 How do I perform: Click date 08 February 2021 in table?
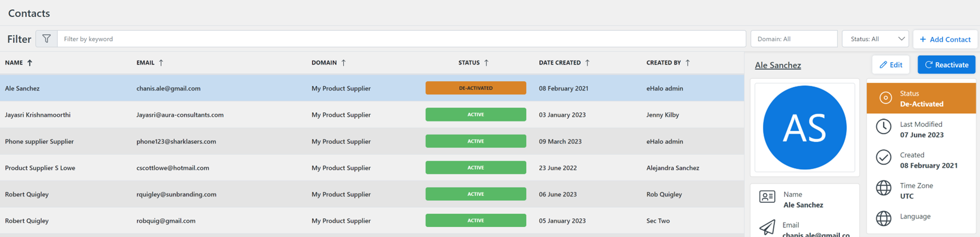564,88
